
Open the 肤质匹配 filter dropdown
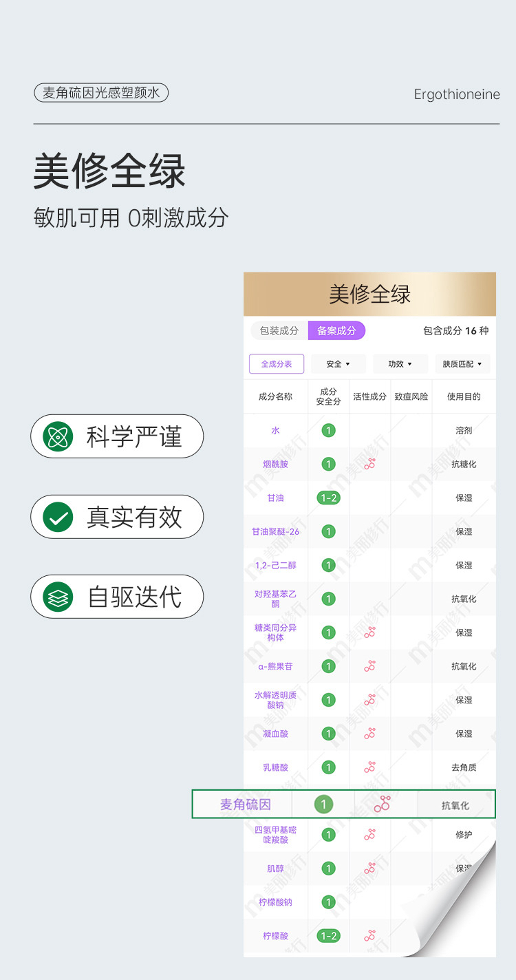click(462, 364)
